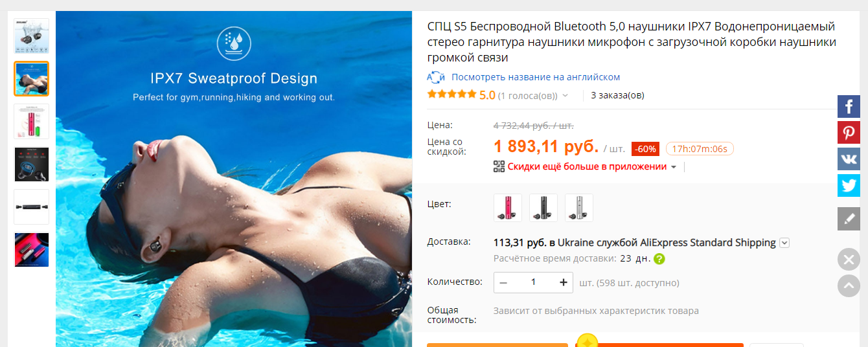Increase quantity with plus button
Image resolution: width=868 pixels, height=347 pixels.
coord(564,282)
